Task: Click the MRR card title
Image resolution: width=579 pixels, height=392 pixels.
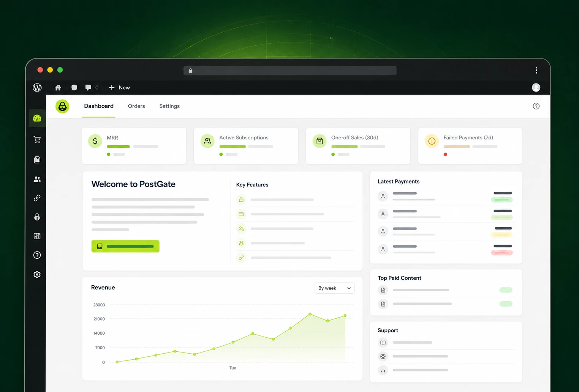Action: (x=112, y=138)
